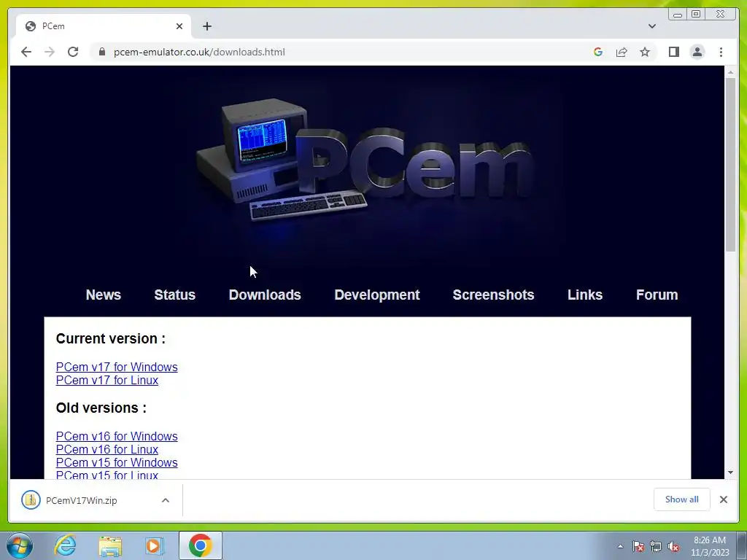Screen dimensions: 747x560
Task: Open the Links page
Action: [585, 295]
